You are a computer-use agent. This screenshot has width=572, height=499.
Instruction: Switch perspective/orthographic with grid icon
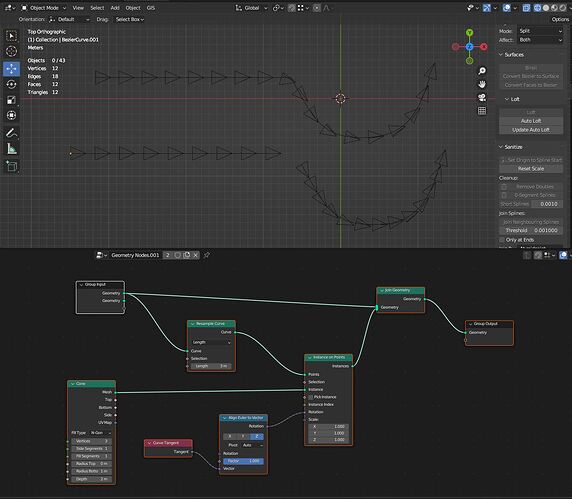(482, 111)
